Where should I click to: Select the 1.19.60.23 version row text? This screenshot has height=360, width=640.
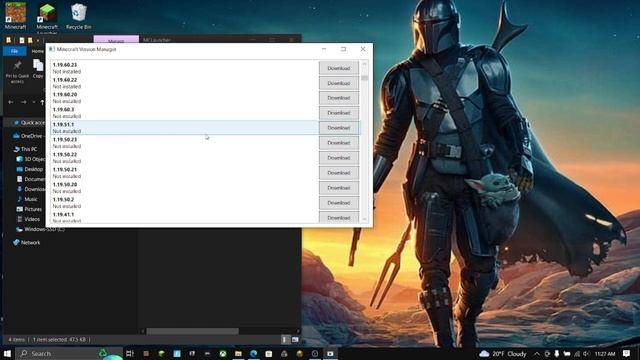65,65
